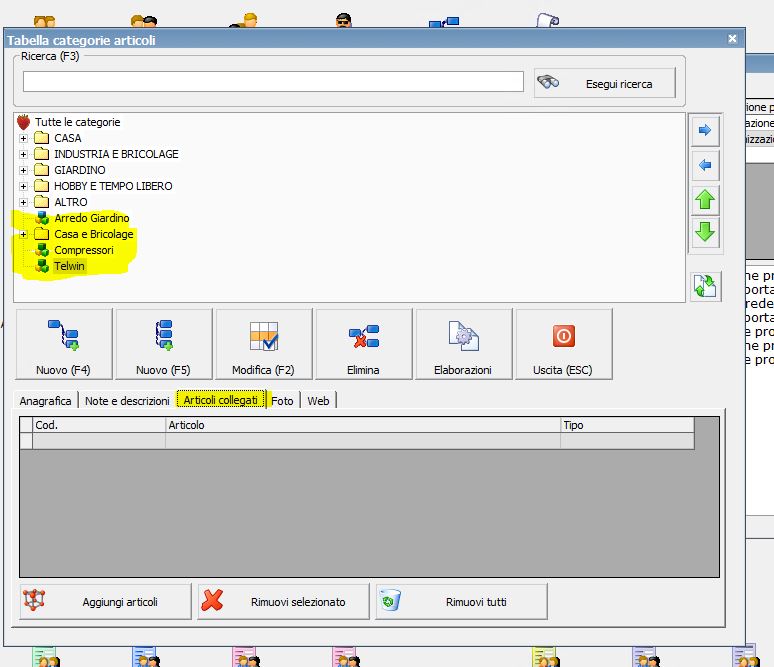
Task: Create new category with Nuovo (F4)
Action: coord(64,344)
